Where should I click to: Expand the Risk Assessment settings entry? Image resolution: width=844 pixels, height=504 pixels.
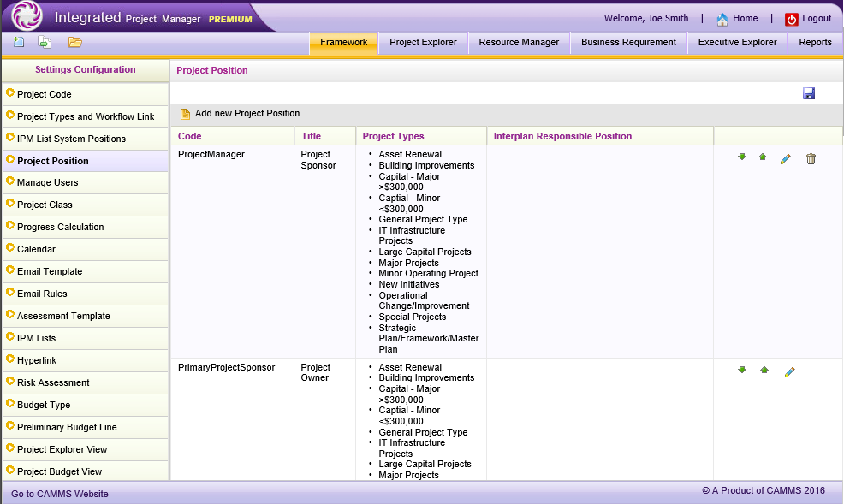click(x=51, y=382)
